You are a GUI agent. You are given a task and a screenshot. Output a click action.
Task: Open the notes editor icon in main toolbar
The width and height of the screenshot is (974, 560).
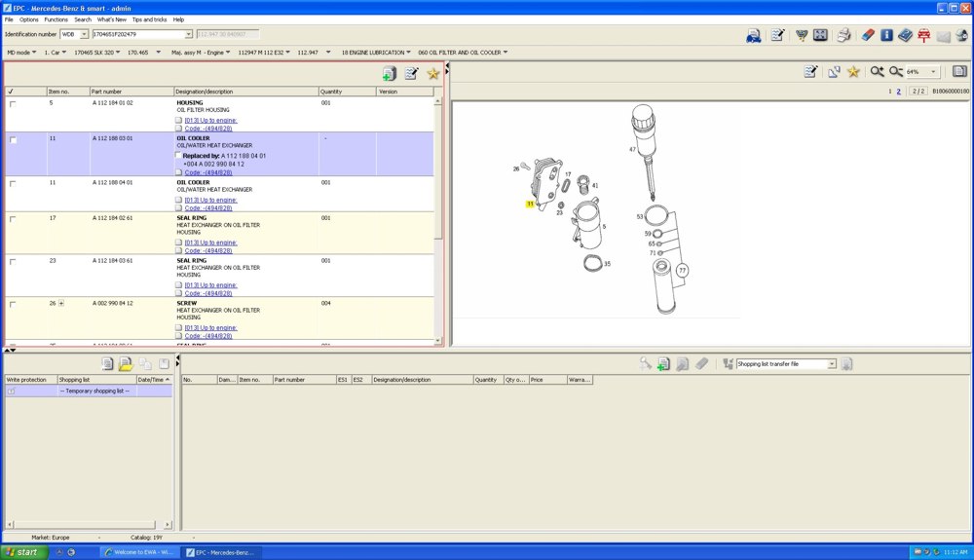click(777, 35)
